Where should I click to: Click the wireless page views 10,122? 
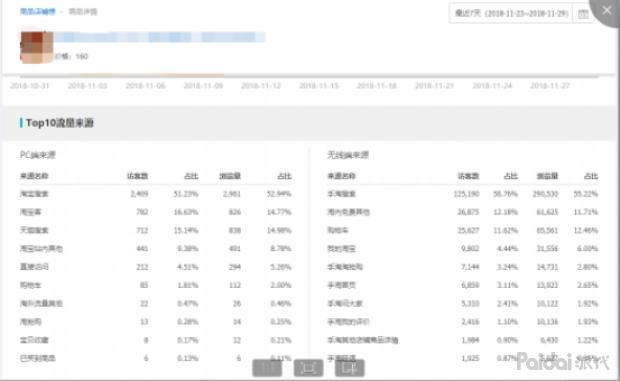[547, 303]
